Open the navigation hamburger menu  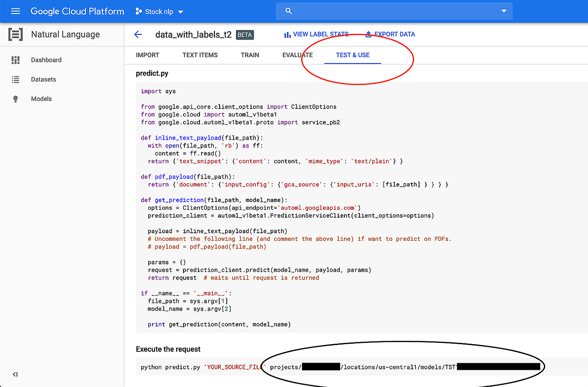coord(16,11)
